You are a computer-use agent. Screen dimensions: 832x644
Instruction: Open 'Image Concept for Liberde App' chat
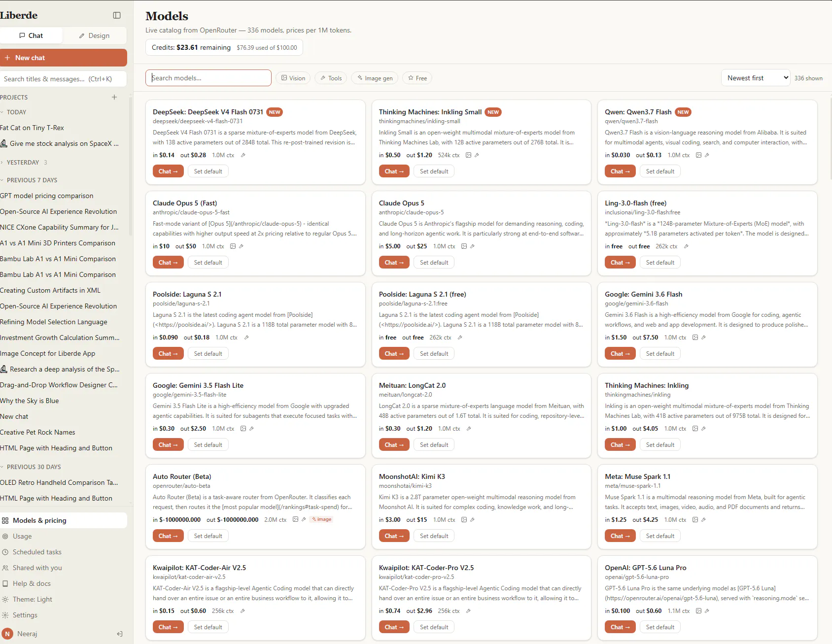[63, 353]
